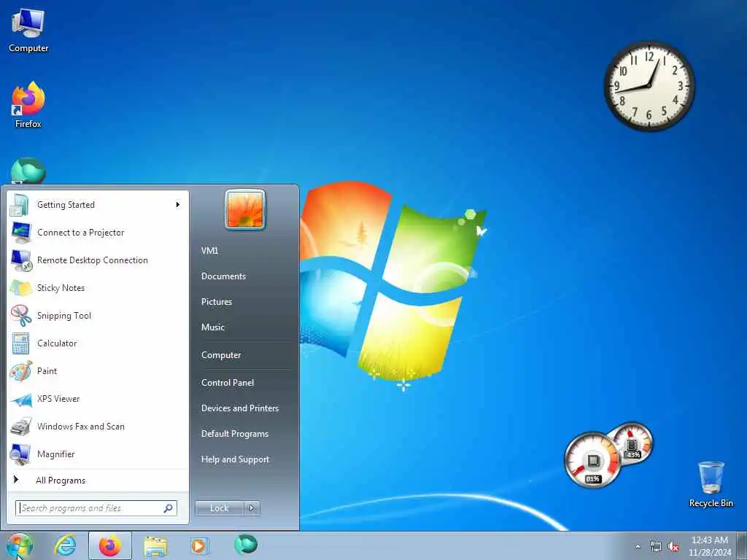This screenshot has height=560, width=747.
Task: Open Windows Fax and Scan icon
Action: (x=21, y=427)
